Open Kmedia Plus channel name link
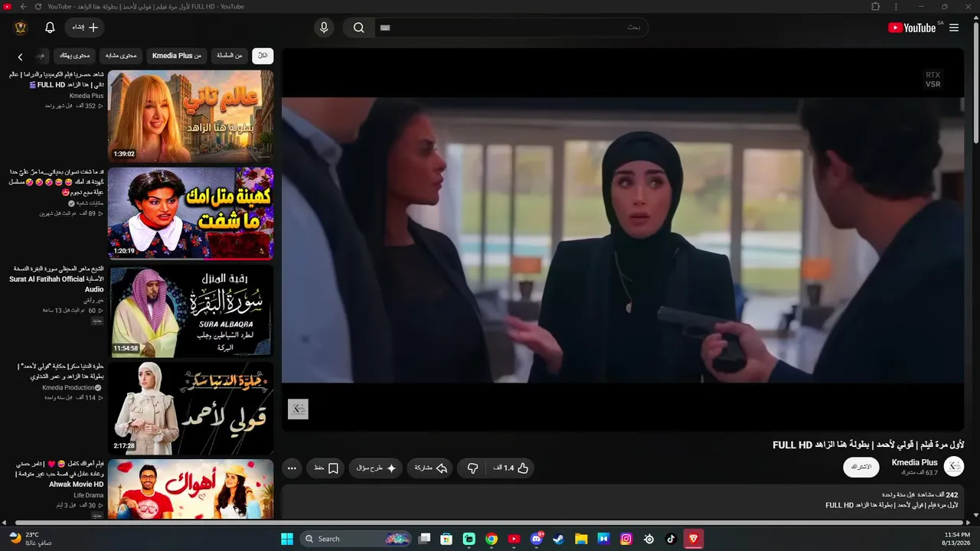Screen dimensions: 980x551 [915, 462]
